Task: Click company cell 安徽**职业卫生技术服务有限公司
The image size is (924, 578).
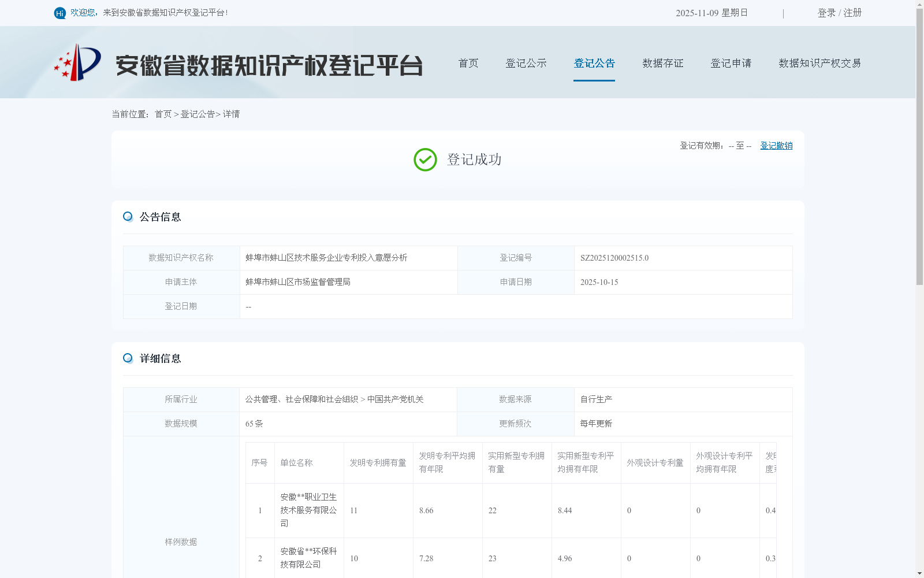Action: tap(309, 510)
